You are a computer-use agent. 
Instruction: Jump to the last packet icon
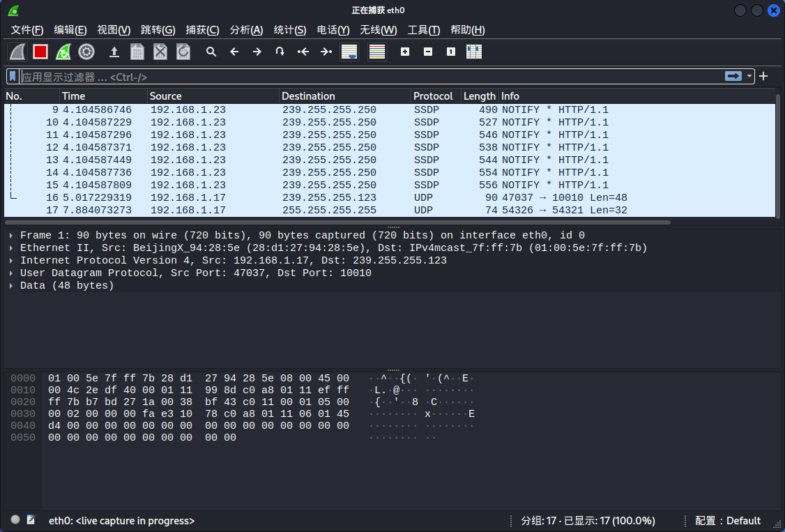(x=326, y=52)
